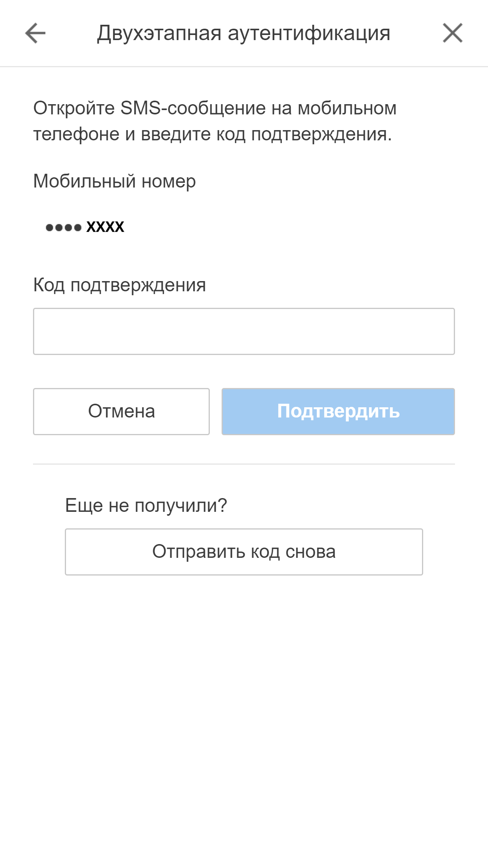Tap the Еще не получили? text

[146, 505]
